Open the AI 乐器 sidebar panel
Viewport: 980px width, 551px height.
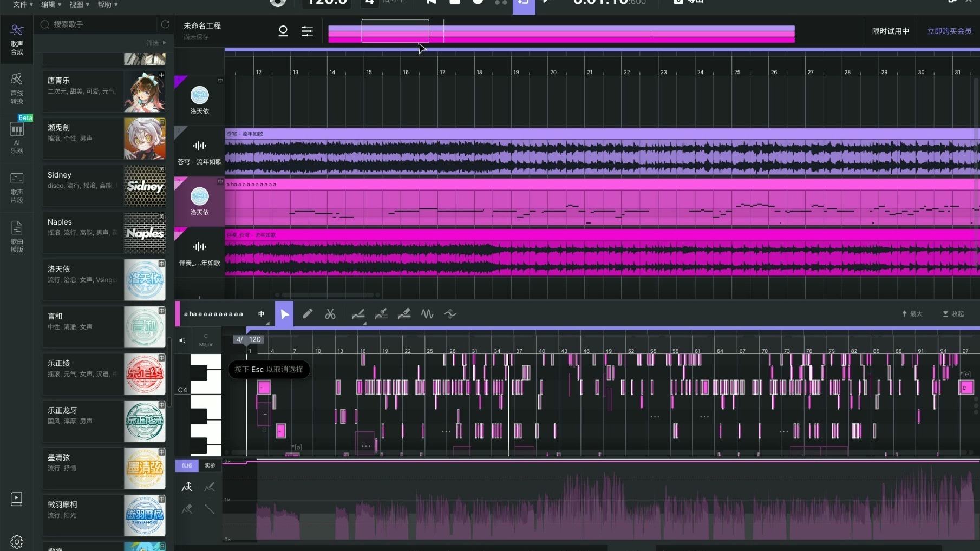point(17,137)
